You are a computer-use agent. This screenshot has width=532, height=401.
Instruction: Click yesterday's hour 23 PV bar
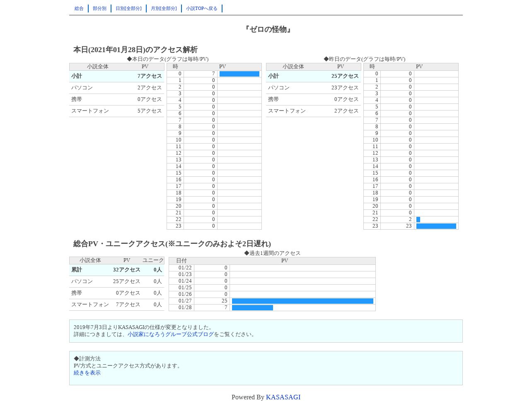pyautogui.click(x=436, y=226)
